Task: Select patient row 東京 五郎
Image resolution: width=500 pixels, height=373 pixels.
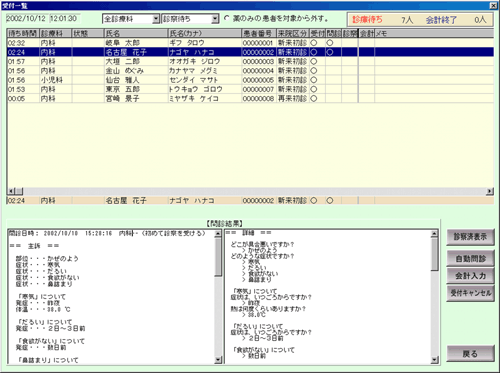Action: (250, 89)
